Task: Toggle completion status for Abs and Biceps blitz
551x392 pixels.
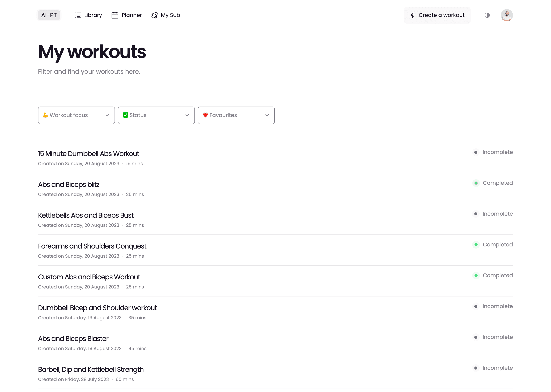Action: [x=476, y=183]
